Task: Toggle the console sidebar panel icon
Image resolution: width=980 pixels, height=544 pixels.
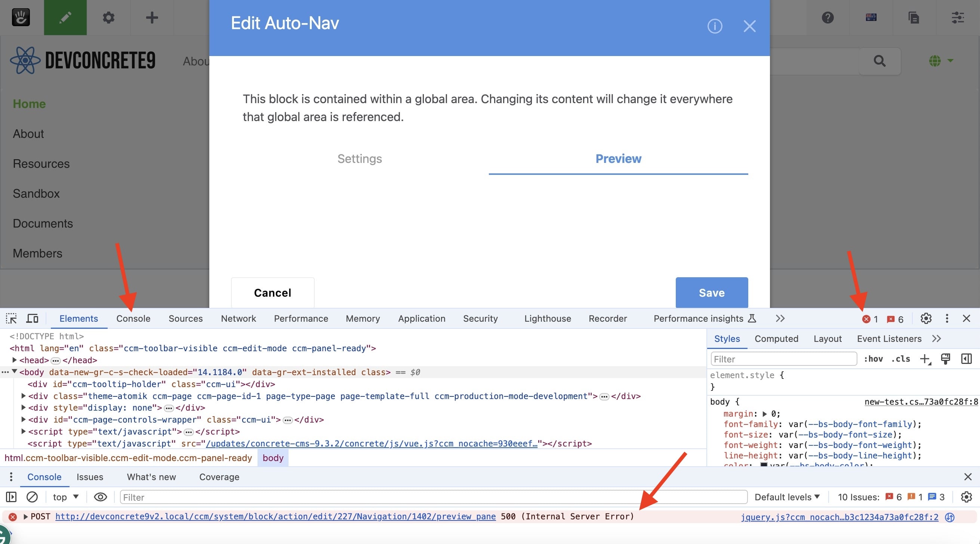Action: tap(11, 497)
